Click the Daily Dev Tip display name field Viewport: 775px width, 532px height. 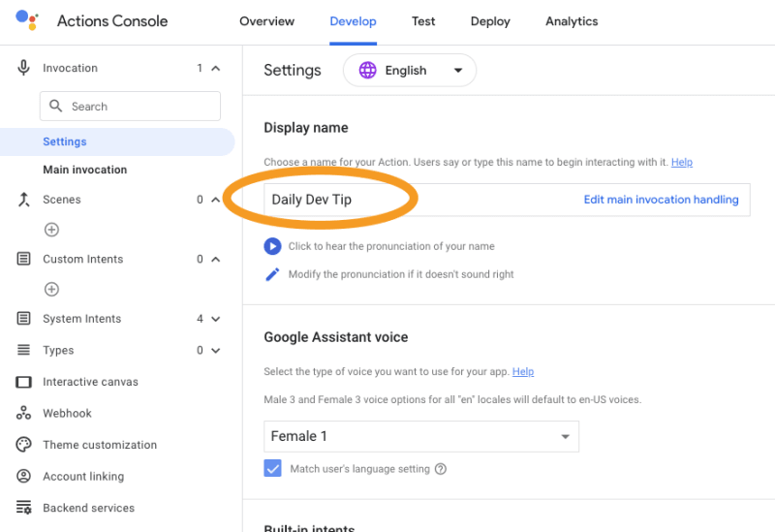click(x=507, y=200)
